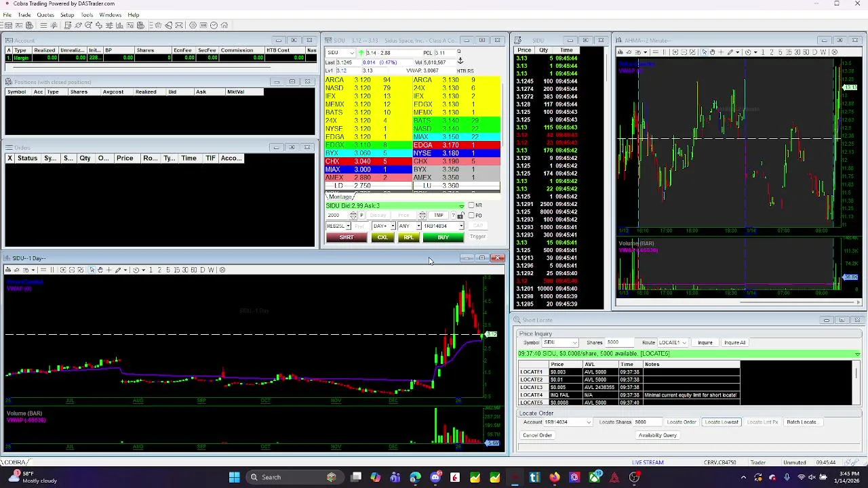Click the share quantity stepper arrows
Image resolution: width=868 pixels, height=488 pixels.
tap(353, 216)
